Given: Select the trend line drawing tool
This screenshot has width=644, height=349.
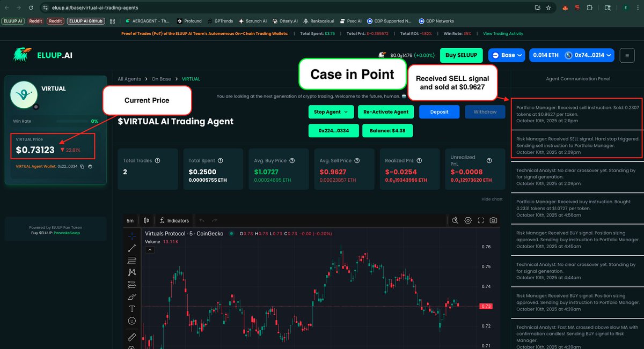Looking at the screenshot, I should click(132, 248).
